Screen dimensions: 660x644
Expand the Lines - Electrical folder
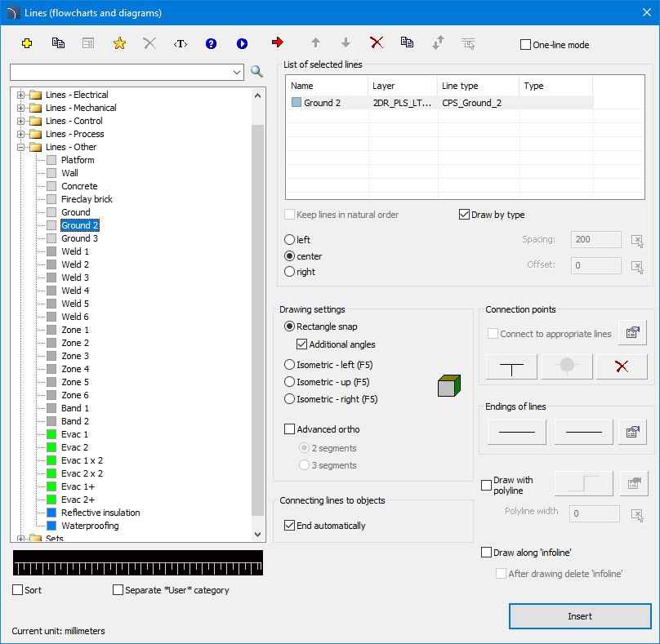[x=20, y=95]
